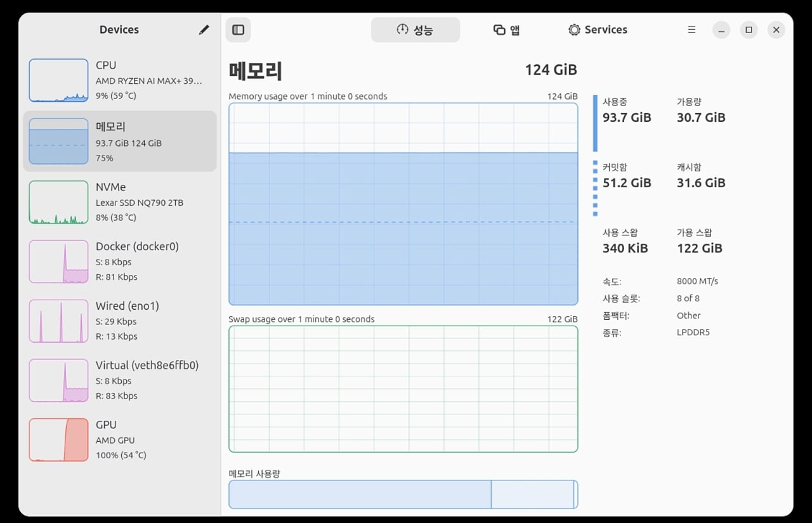Screen dimensions: 812x523
Task: Toggle the sidebar panel button
Action: click(239, 30)
